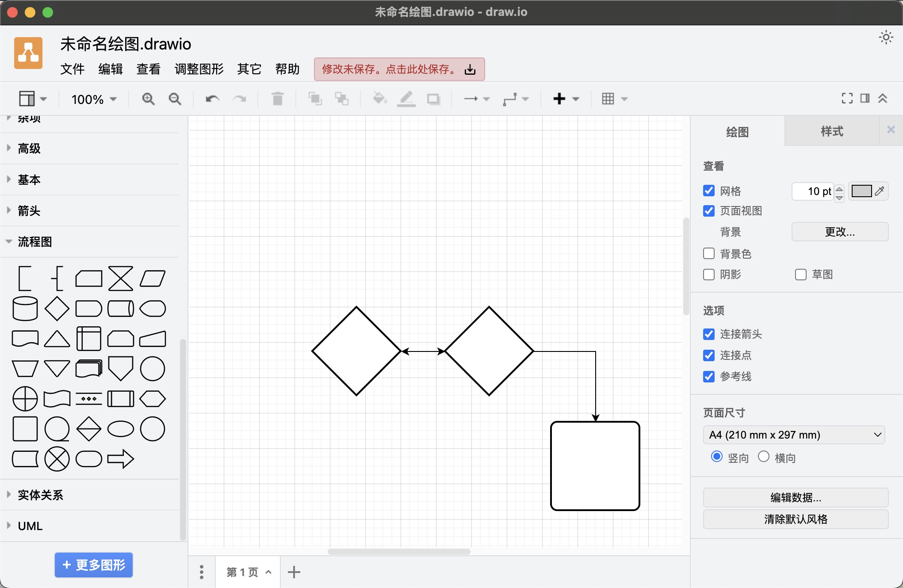Toggle the sun appearance mode icon

(x=886, y=38)
